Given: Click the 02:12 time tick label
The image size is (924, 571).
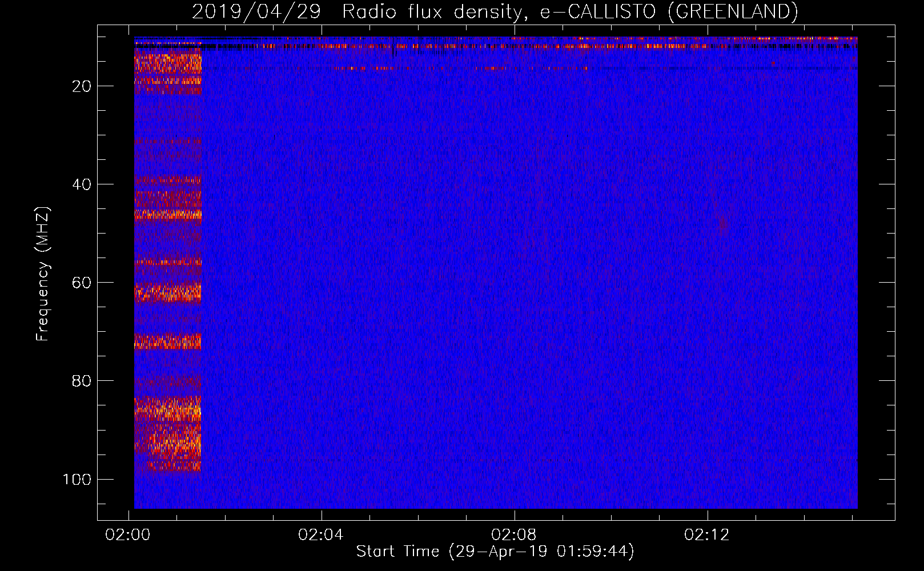Looking at the screenshot, I should (x=707, y=535).
